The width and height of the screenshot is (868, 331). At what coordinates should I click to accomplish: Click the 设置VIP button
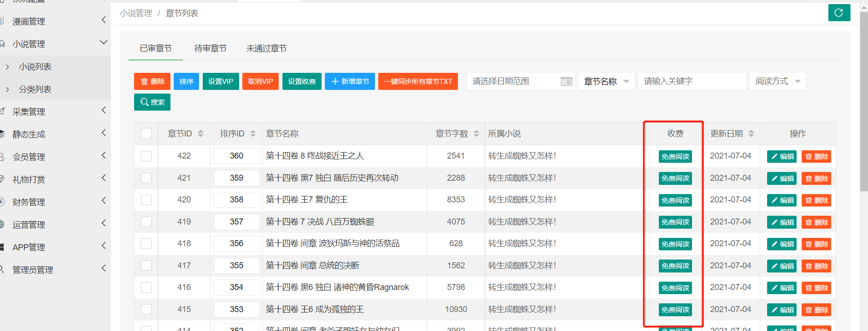(221, 82)
